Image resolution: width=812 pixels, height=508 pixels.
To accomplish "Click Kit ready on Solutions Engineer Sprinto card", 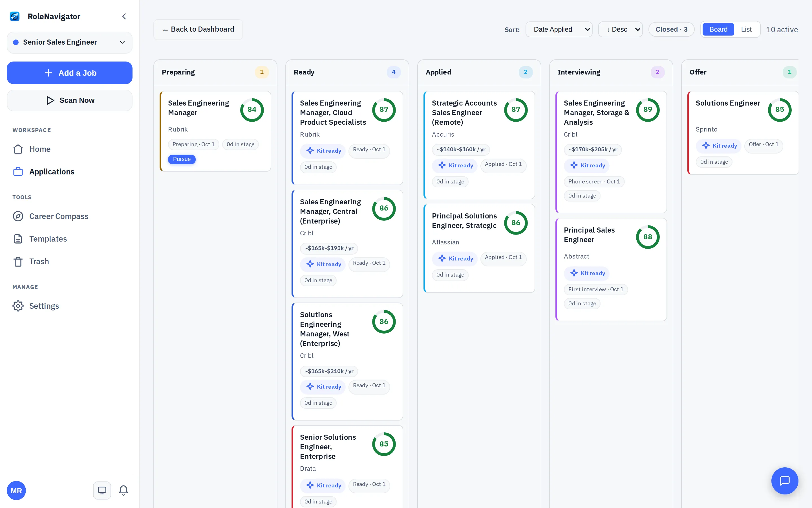I will coord(718,146).
